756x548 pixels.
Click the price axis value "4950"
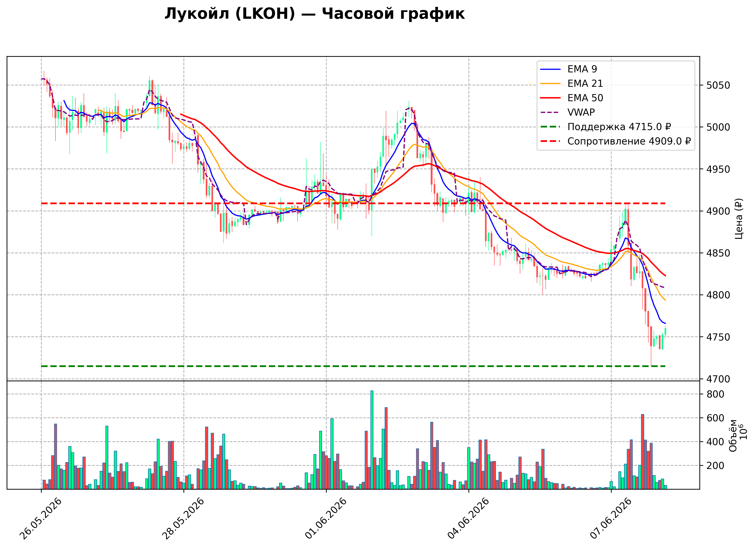click(718, 169)
